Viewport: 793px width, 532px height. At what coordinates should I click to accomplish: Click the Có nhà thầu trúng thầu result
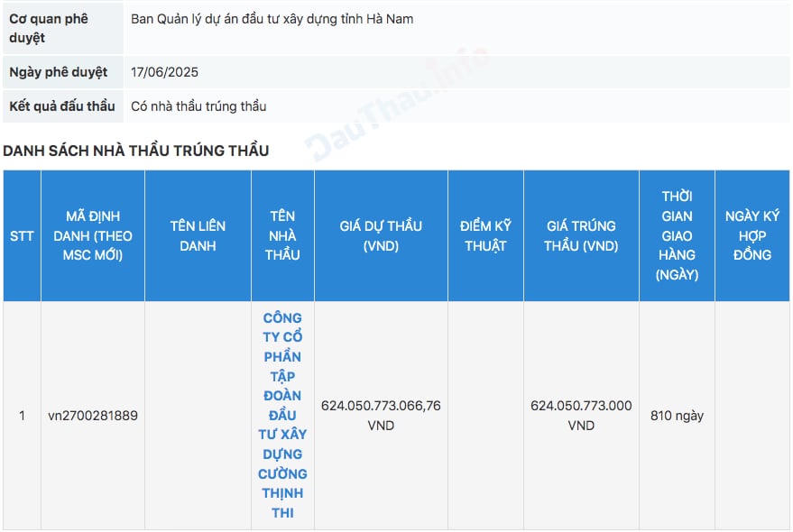point(198,106)
